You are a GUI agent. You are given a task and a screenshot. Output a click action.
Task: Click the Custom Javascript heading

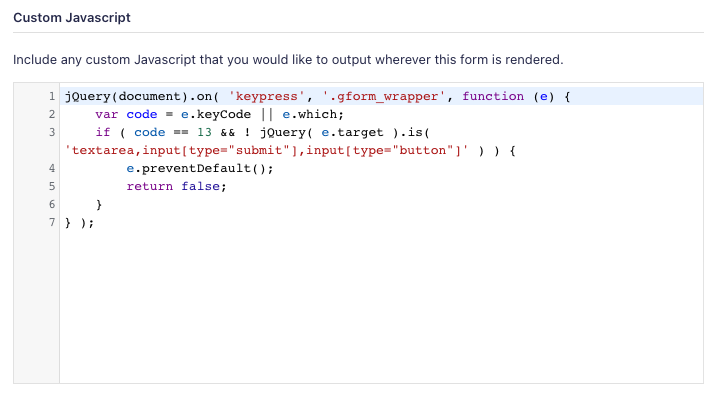[x=72, y=17]
